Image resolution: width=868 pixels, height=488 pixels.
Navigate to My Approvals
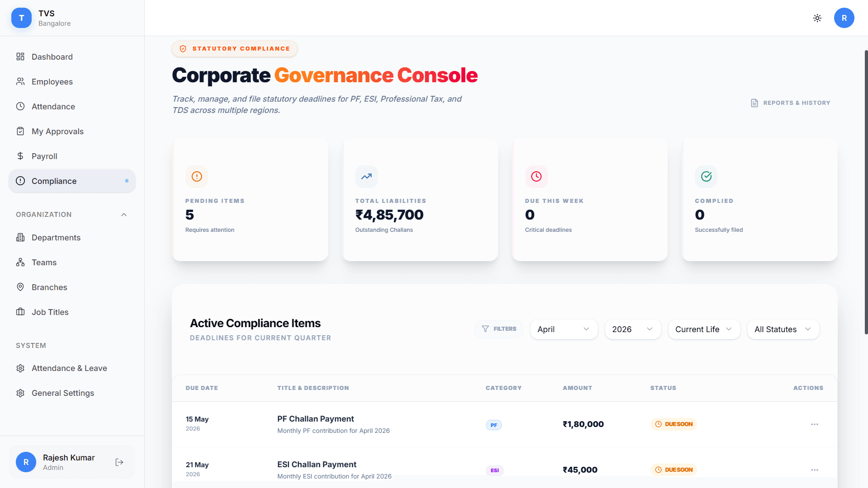pos(72,131)
